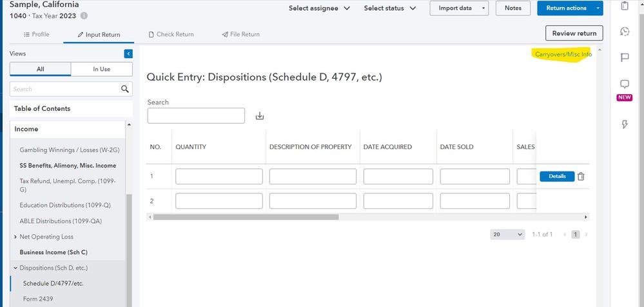Click the lightning bolt icon in right sidebar

pos(624,124)
